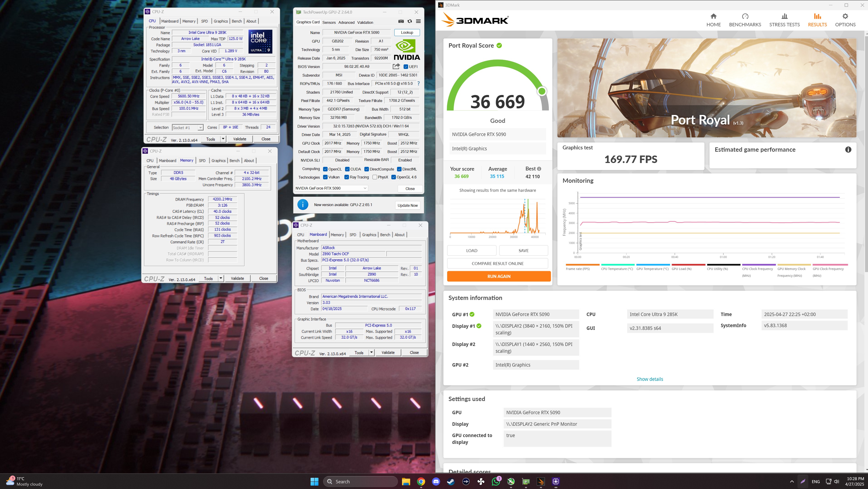Toggle the PhysX checkbox in GPU-Z
Viewport: 868px width, 489px height.
375,177
